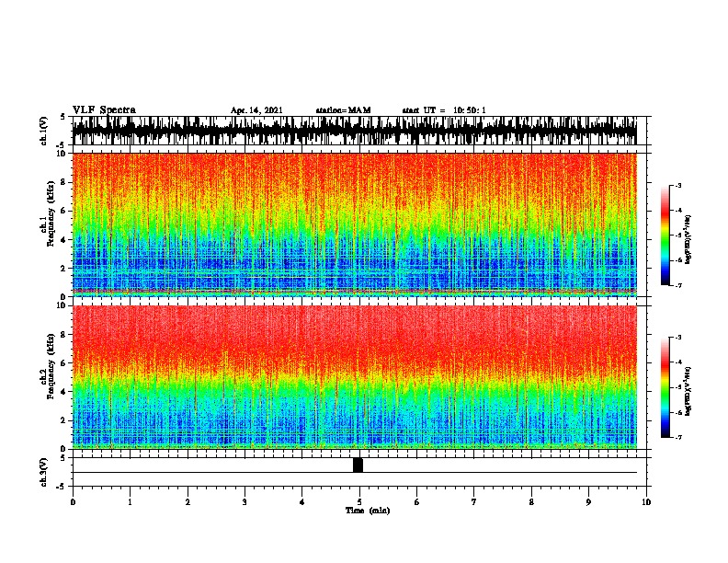Viewport: 728px width, 563px height.
Task: Click the ch.2 frequency tick label "6"
Action: pos(63,362)
